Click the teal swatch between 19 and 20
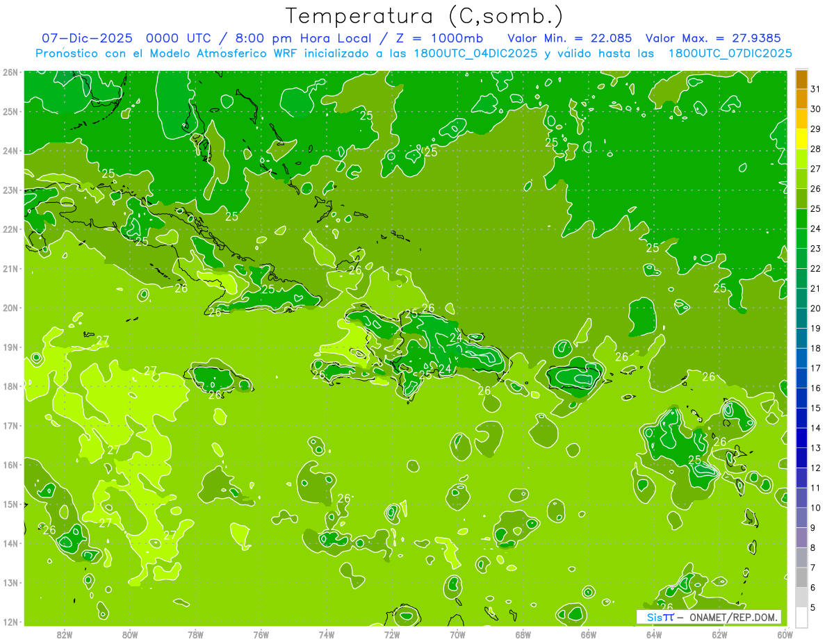The width and height of the screenshot is (834, 644). [801, 319]
